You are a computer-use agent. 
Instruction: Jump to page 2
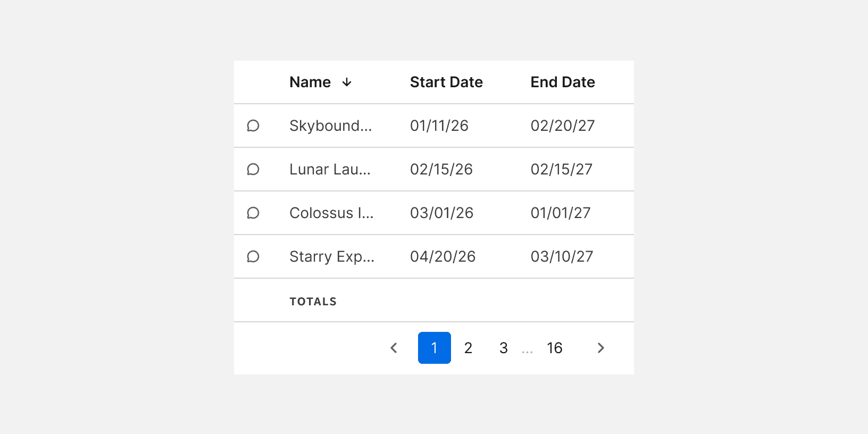pos(468,348)
